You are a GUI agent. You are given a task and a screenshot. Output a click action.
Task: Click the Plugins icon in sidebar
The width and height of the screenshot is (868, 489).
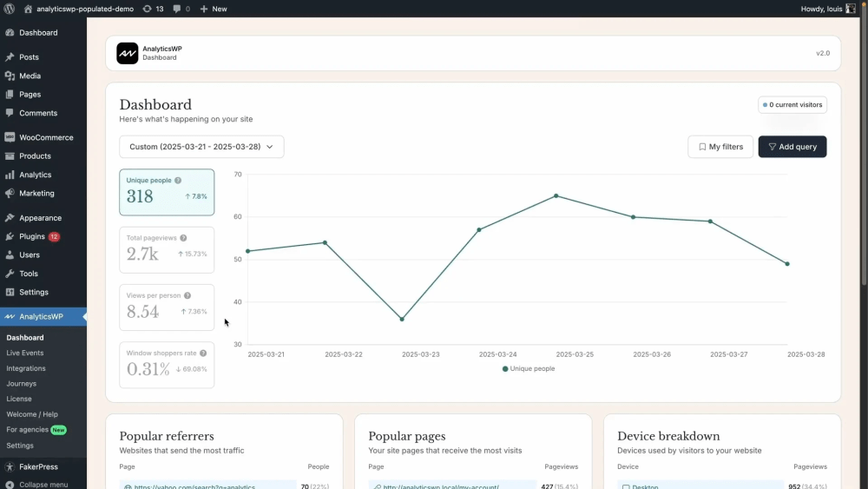pyautogui.click(x=10, y=236)
